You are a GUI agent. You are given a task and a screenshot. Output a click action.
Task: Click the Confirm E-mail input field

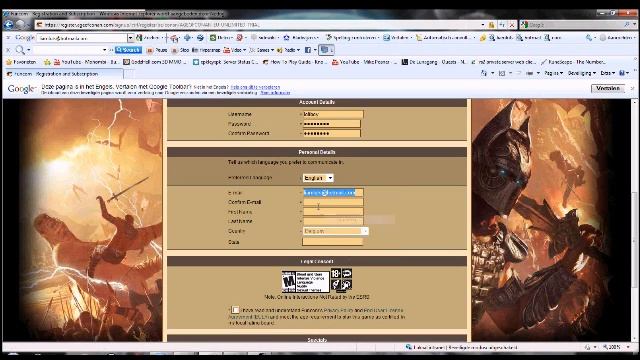click(x=333, y=202)
